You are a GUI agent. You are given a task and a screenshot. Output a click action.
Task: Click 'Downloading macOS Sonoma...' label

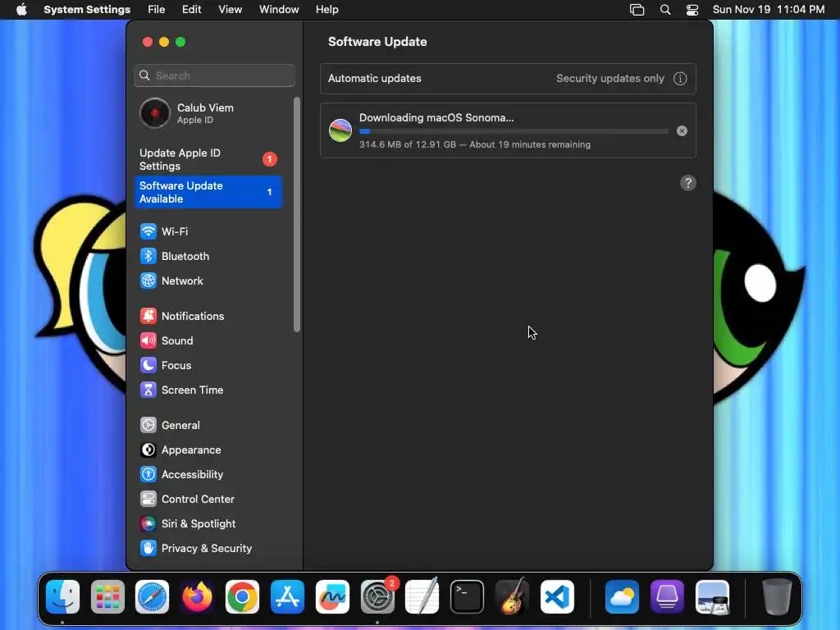click(436, 118)
